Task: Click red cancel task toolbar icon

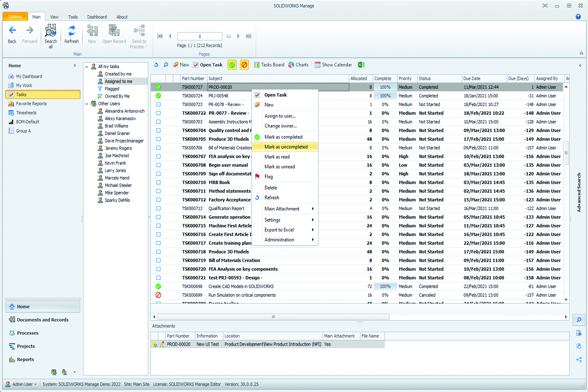Action: [x=244, y=65]
